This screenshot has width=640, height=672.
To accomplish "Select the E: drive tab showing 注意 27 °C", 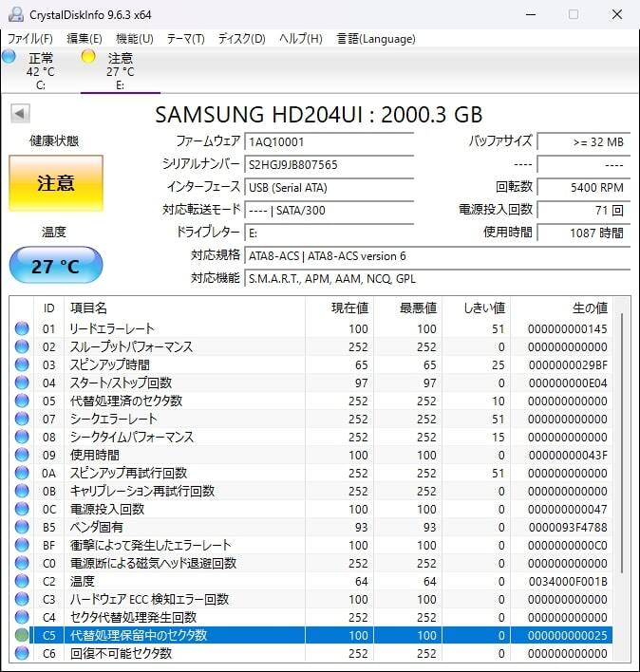I will point(120,71).
